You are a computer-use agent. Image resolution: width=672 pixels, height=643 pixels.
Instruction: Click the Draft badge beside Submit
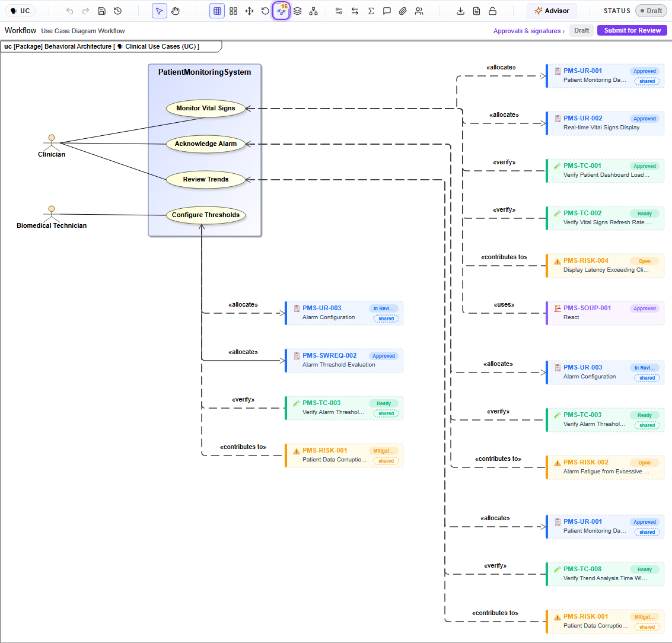[582, 30]
